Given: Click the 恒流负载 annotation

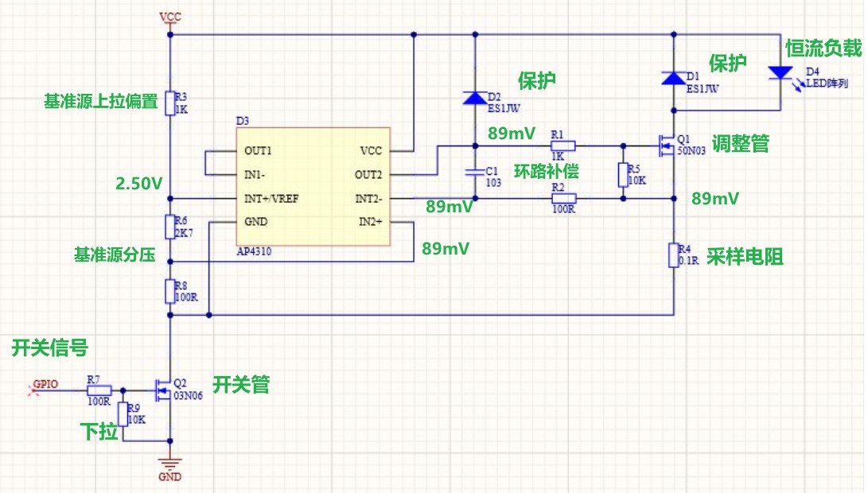Looking at the screenshot, I should pos(823,49).
